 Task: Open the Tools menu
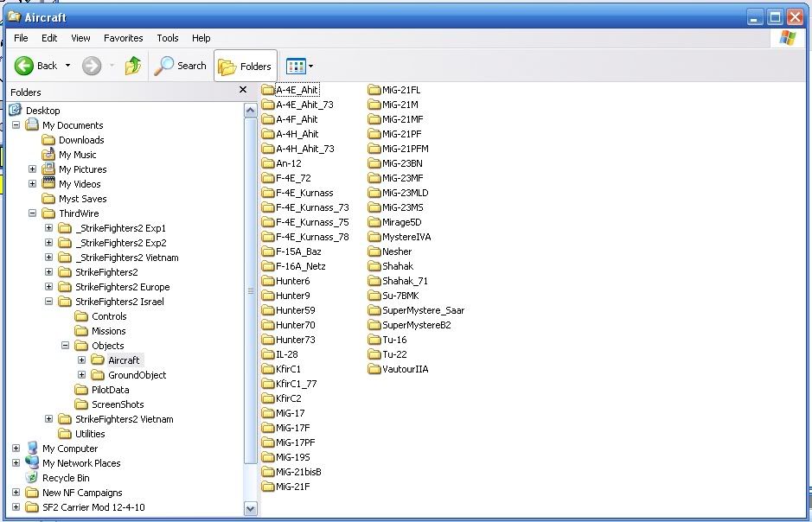tap(167, 38)
